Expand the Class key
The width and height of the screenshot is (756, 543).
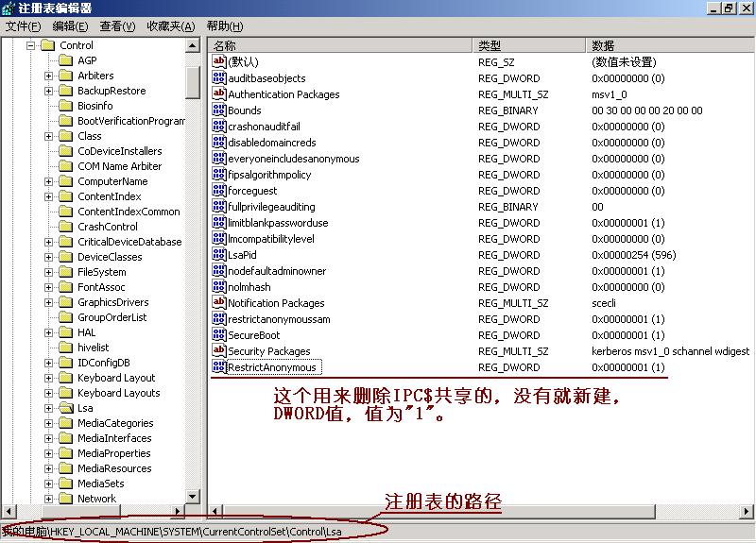tap(49, 136)
